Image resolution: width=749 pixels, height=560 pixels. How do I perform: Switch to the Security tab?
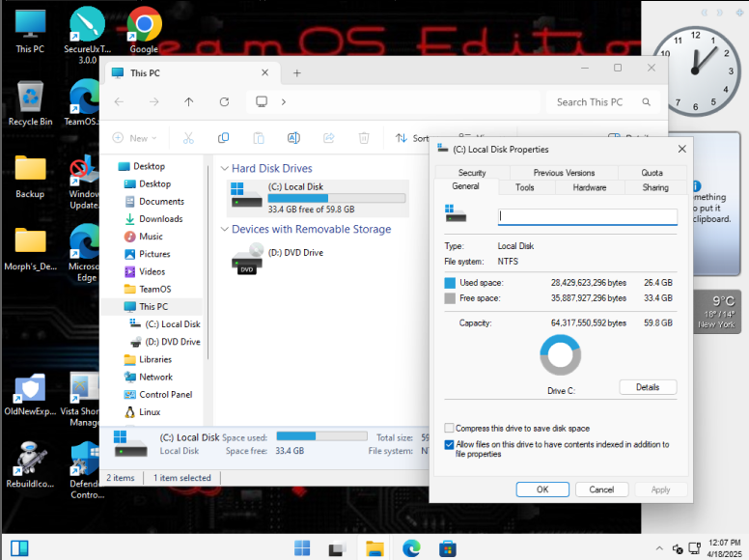point(472,173)
